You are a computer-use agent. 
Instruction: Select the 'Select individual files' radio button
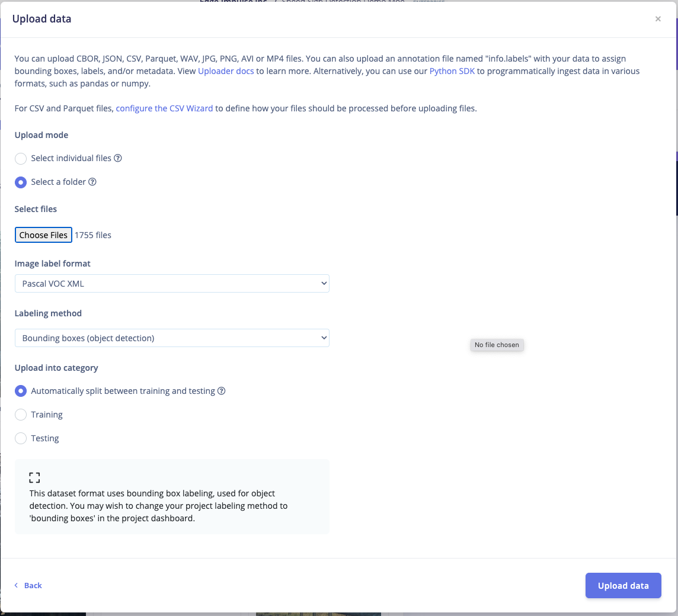(21, 159)
